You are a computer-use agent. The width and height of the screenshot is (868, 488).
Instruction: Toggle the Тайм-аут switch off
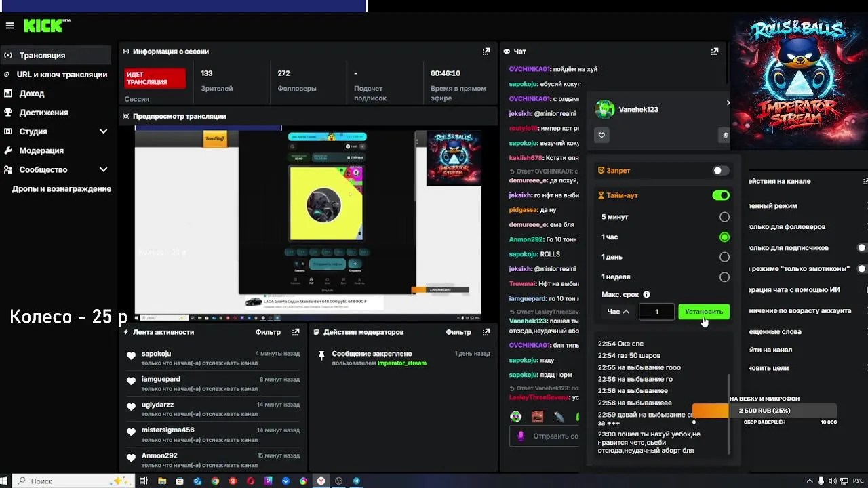pyautogui.click(x=721, y=195)
